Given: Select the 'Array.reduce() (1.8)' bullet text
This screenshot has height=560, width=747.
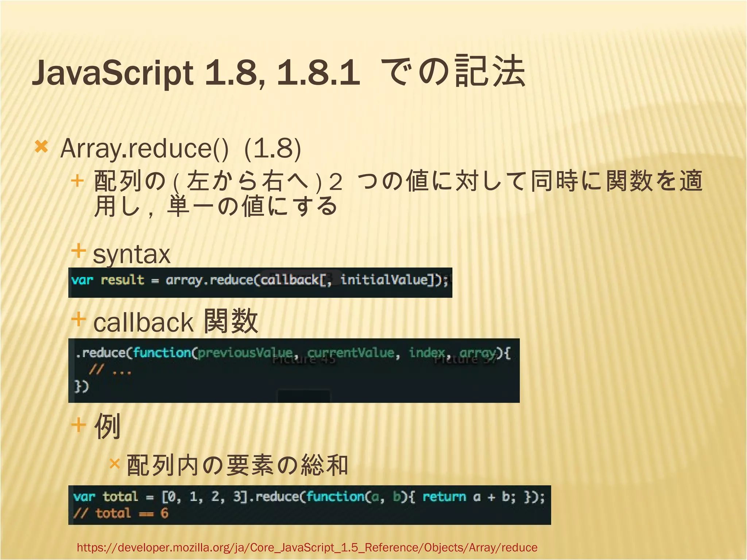Looking at the screenshot, I should tap(181, 149).
